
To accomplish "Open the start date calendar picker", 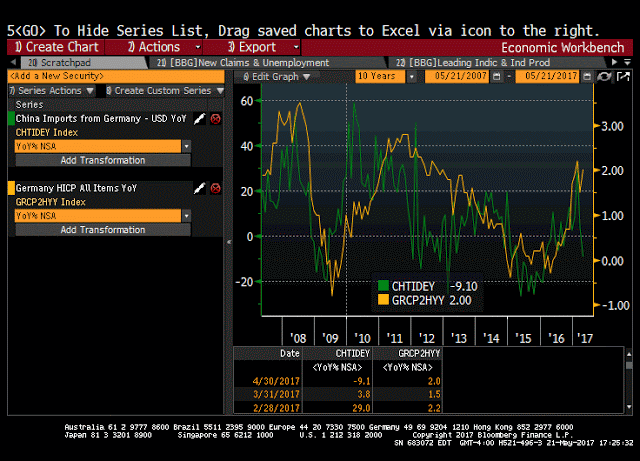I will pos(497,76).
